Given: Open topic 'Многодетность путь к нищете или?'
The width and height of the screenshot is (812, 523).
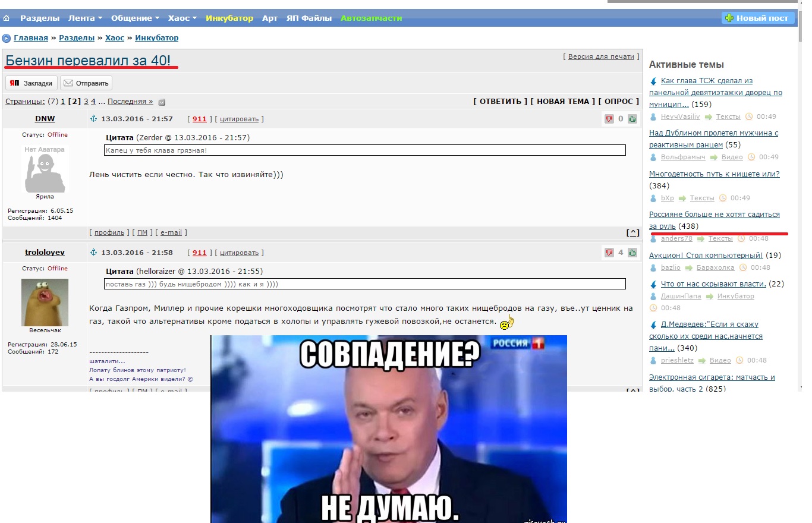Looking at the screenshot, I should coord(715,174).
